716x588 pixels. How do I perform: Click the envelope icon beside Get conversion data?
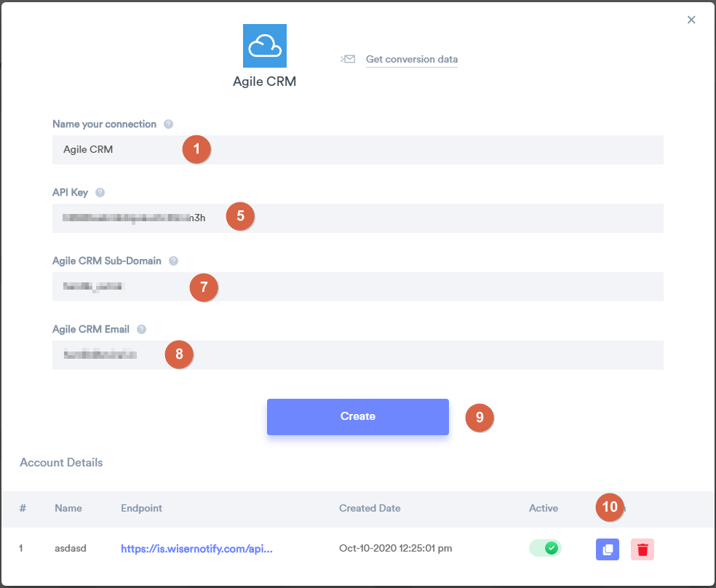[348, 59]
